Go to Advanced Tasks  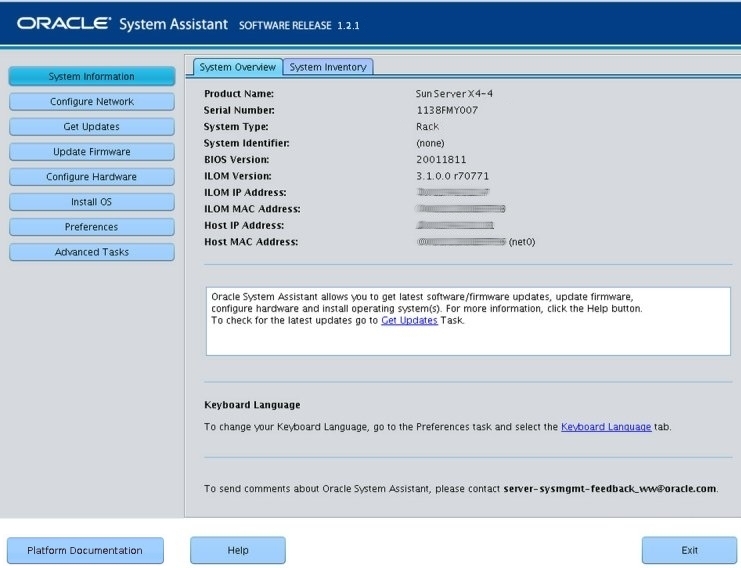tap(92, 252)
